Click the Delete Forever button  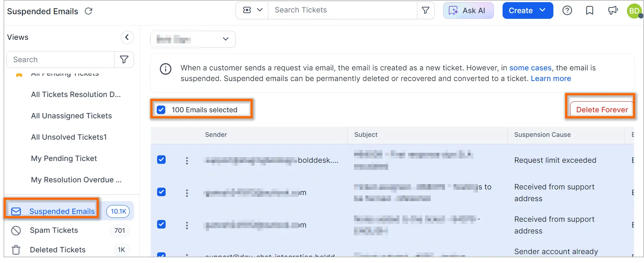602,109
